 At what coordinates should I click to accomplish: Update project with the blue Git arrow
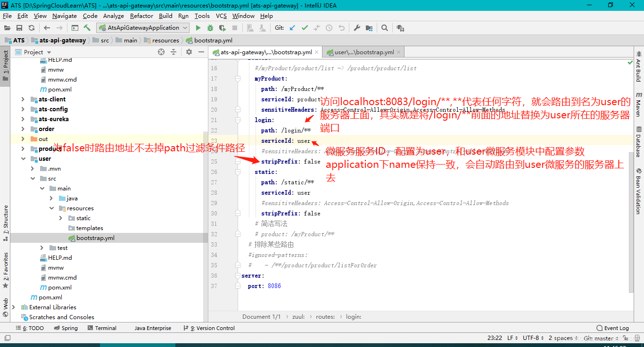click(292, 28)
